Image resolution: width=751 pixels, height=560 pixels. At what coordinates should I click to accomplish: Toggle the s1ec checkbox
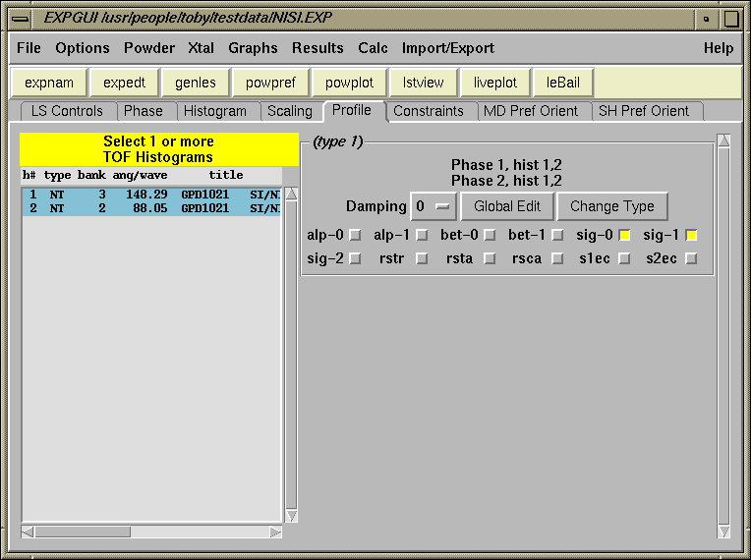[x=624, y=258]
